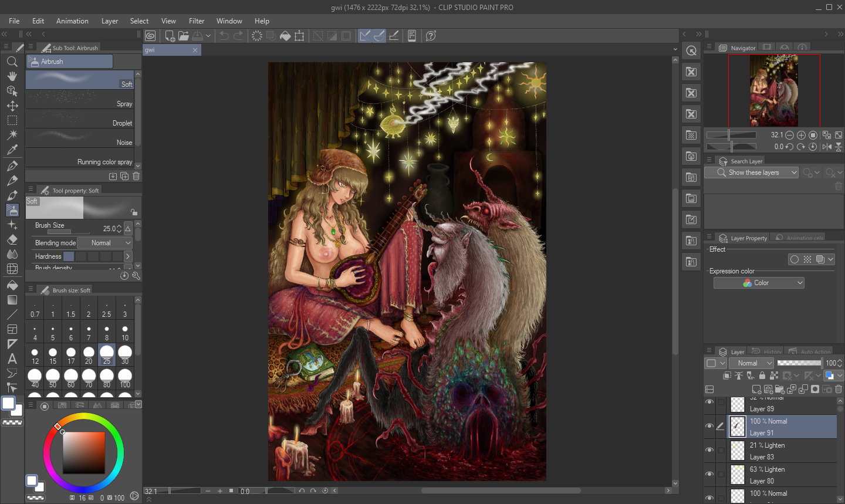Image resolution: width=845 pixels, height=504 pixels.
Task: Hide Layer 91 using eye icon
Action: click(709, 426)
